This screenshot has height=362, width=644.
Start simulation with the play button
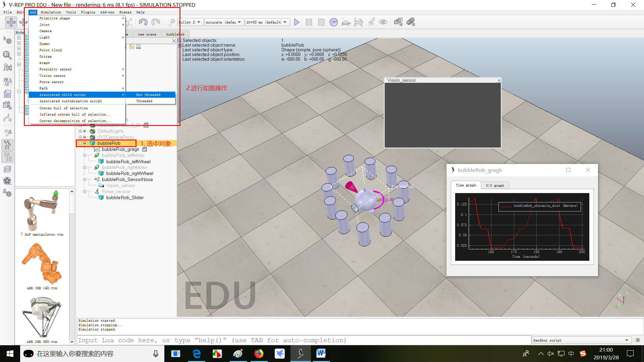pyautogui.click(x=297, y=22)
